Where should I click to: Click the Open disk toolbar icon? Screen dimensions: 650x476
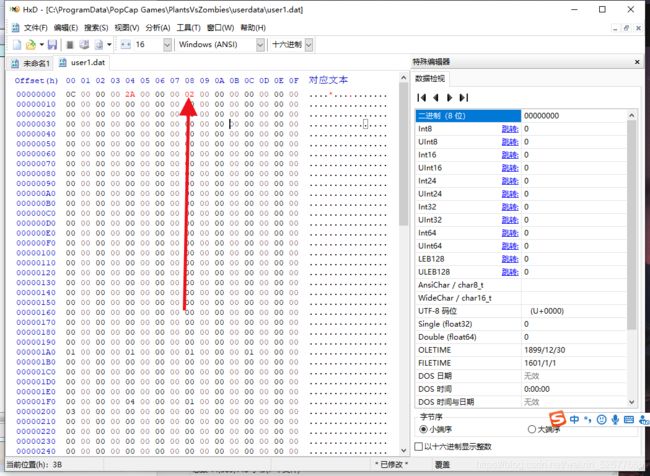coord(84,44)
